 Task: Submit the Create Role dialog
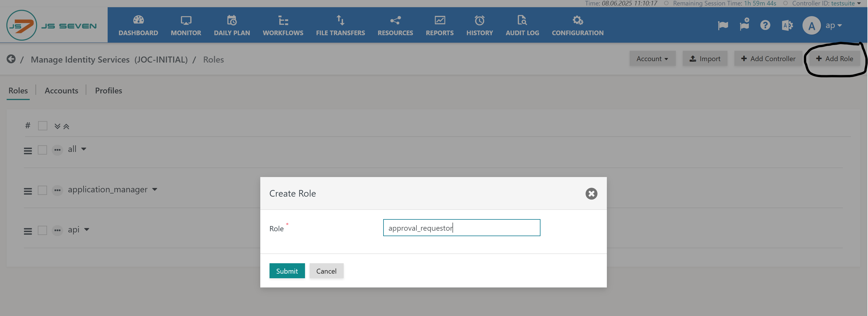point(287,271)
